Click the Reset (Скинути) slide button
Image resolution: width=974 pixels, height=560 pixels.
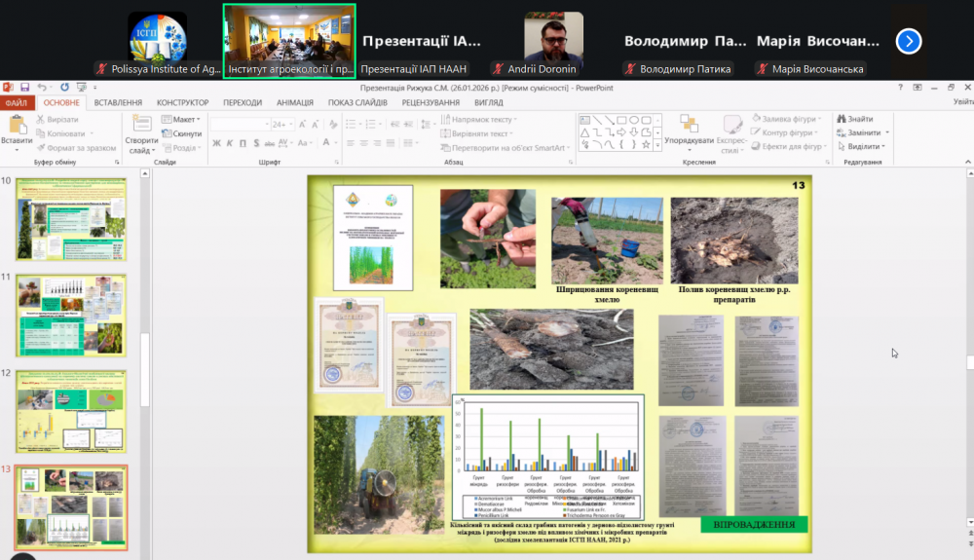pyautogui.click(x=185, y=133)
